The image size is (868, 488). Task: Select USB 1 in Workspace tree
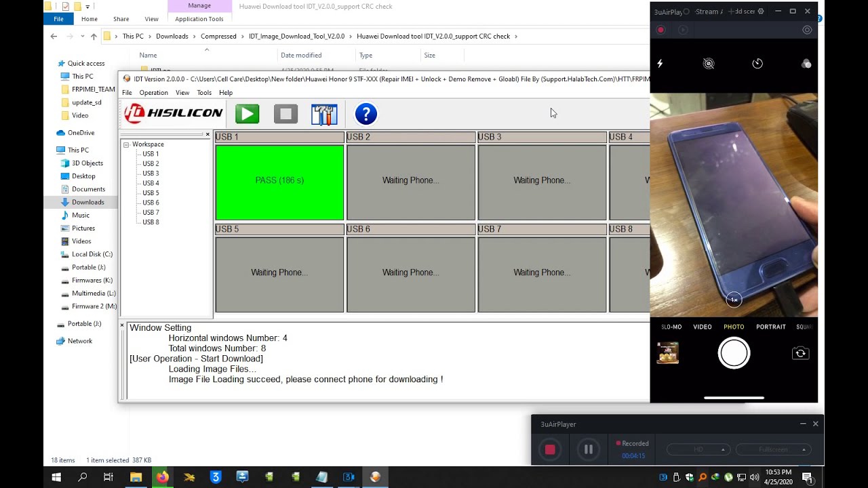point(151,154)
